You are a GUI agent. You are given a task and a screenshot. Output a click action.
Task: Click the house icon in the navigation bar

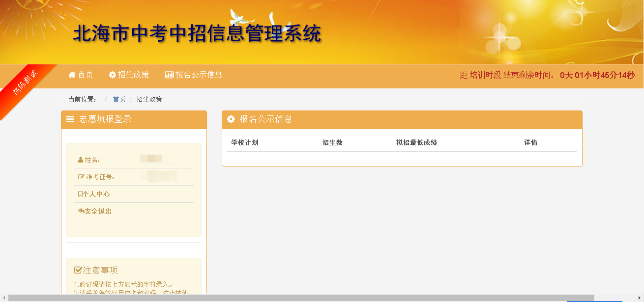(x=72, y=75)
